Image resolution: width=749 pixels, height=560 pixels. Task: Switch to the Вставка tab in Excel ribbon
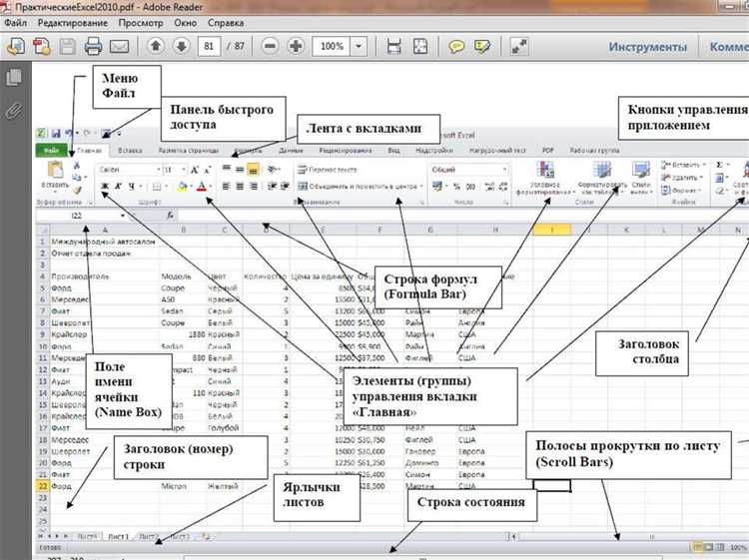pos(130,151)
